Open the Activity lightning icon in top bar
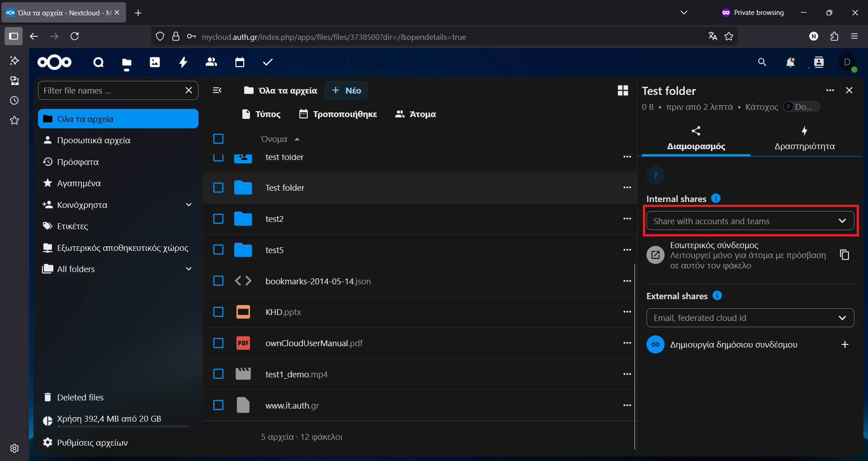 click(183, 62)
